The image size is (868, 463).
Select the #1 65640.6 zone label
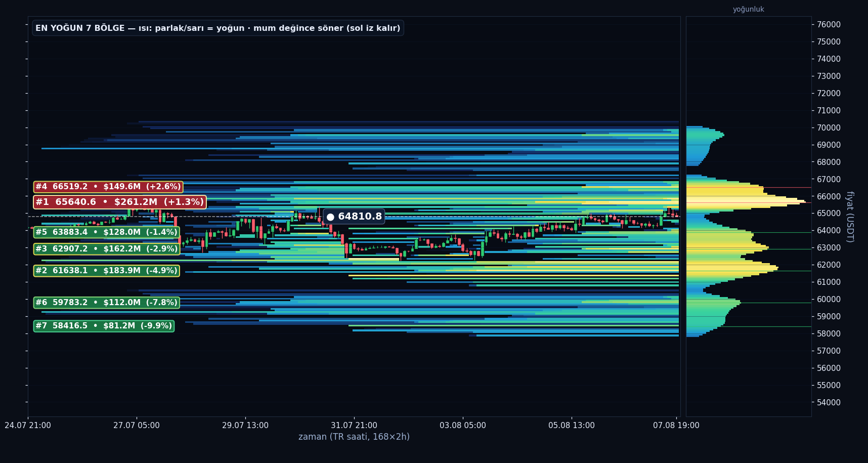tap(120, 202)
